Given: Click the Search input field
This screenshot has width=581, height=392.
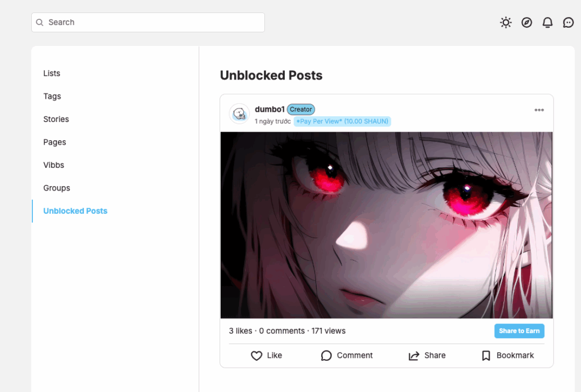Looking at the screenshot, I should pyautogui.click(x=148, y=23).
